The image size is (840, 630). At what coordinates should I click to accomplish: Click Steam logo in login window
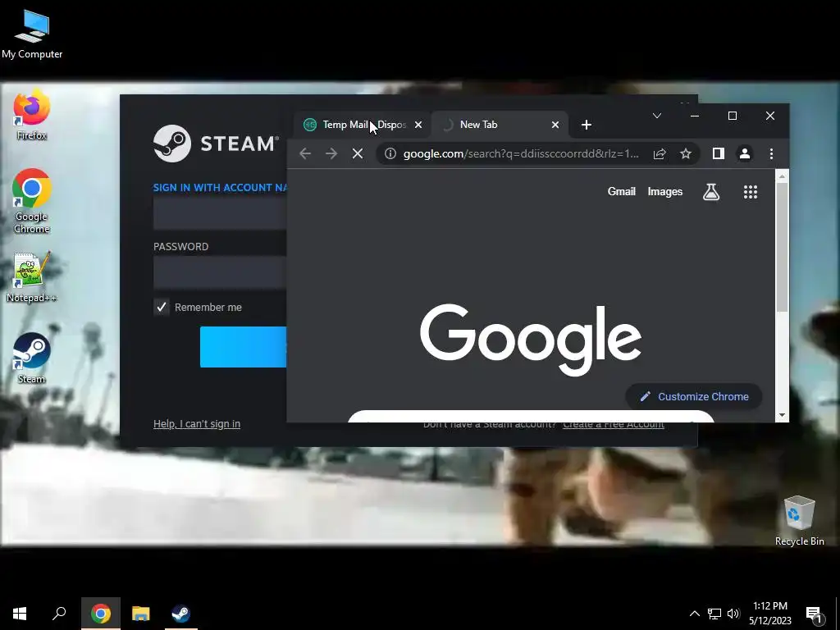click(x=216, y=144)
